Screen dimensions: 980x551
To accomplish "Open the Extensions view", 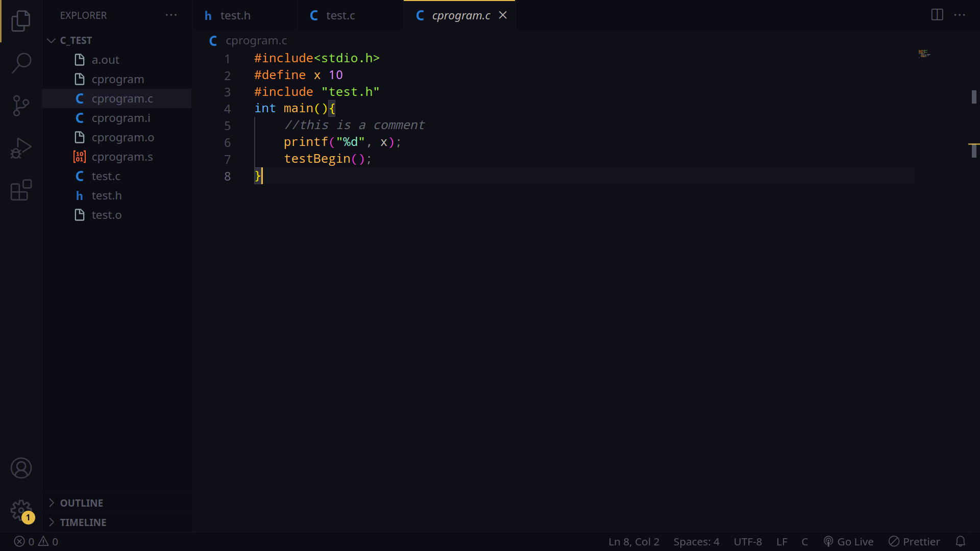I will pyautogui.click(x=21, y=190).
